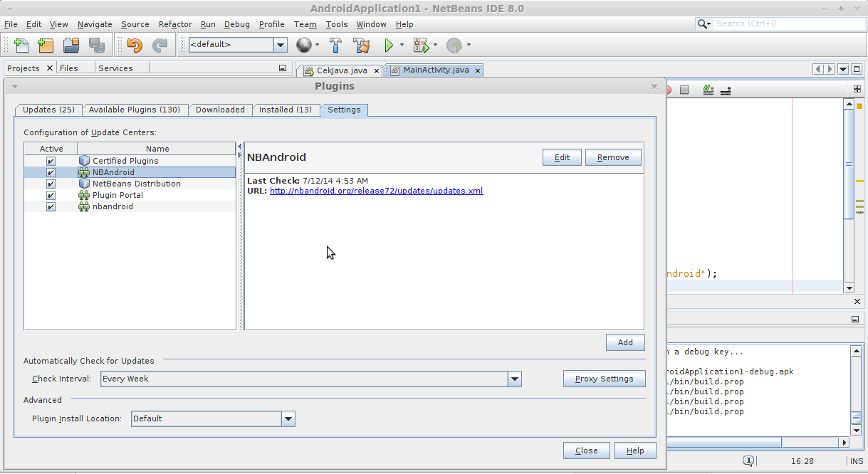Toggle NBAndroid active checkbox

(51, 172)
